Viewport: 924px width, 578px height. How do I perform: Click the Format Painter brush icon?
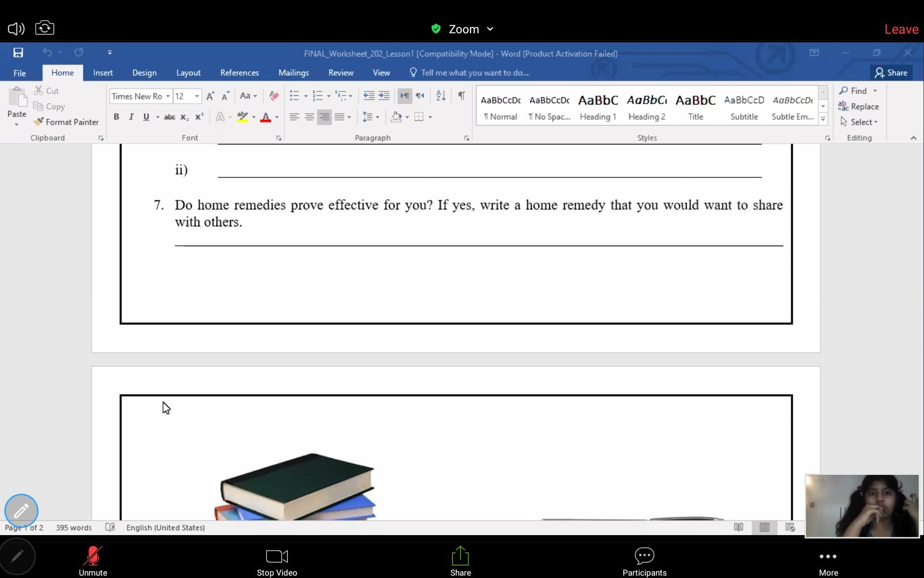pos(39,122)
